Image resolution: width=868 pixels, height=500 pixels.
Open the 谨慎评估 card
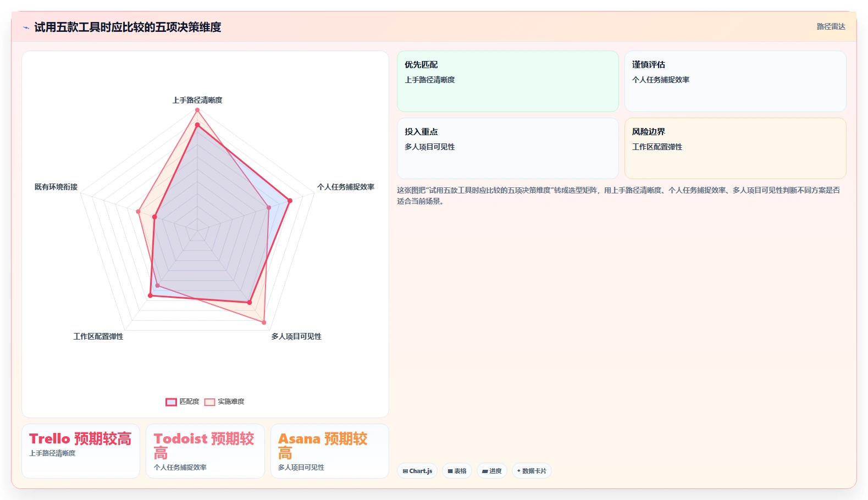735,81
